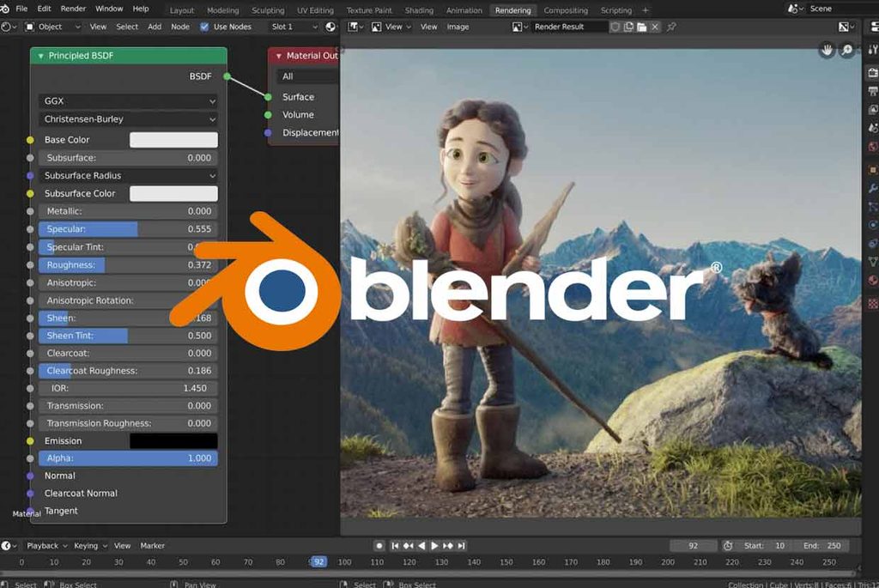
Task: Expand the Subsurface Radius dropdown
Action: (x=129, y=175)
